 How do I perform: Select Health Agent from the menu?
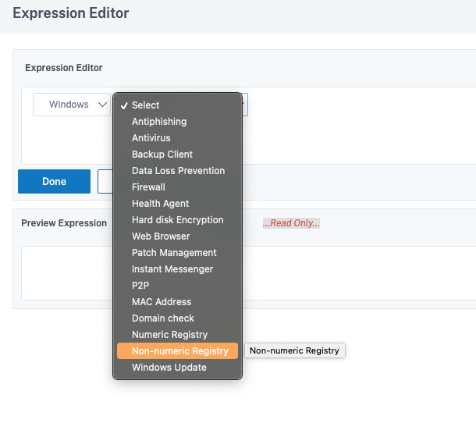pyautogui.click(x=177, y=204)
